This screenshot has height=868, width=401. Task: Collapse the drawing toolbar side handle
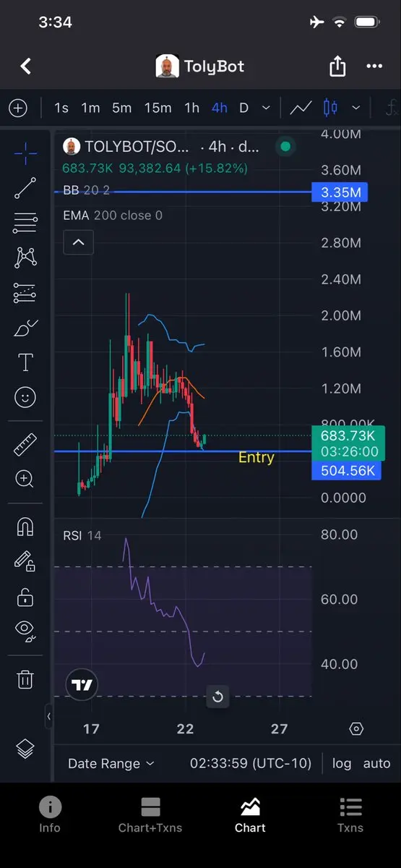[49, 716]
